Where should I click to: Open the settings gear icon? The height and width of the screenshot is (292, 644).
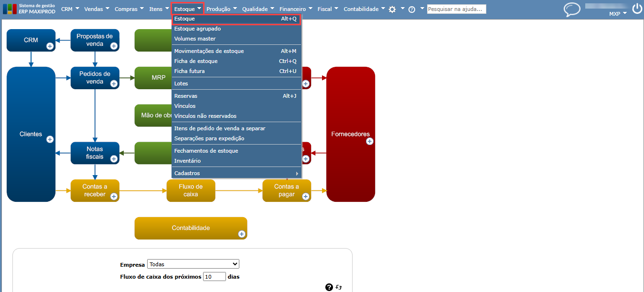[x=392, y=9]
